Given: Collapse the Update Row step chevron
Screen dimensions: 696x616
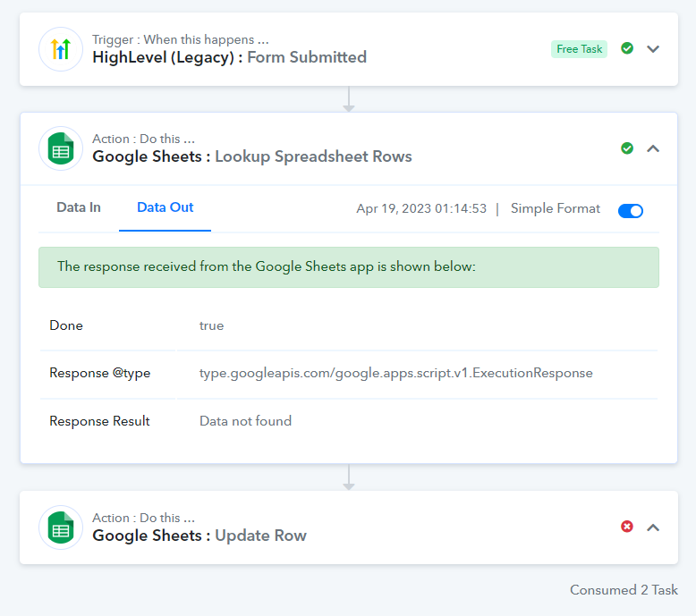Looking at the screenshot, I should coord(652,527).
